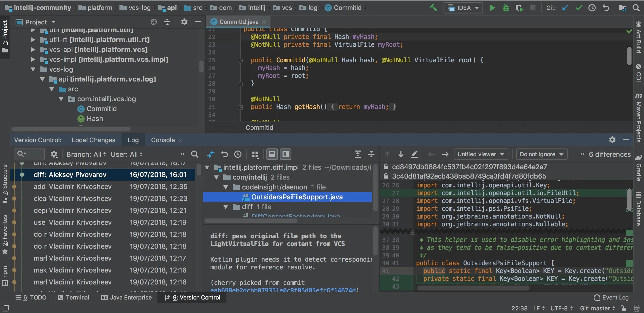Viewport: 644px width, 313px height.
Task: Click the cherry-picked commit hash link
Action: [283, 290]
